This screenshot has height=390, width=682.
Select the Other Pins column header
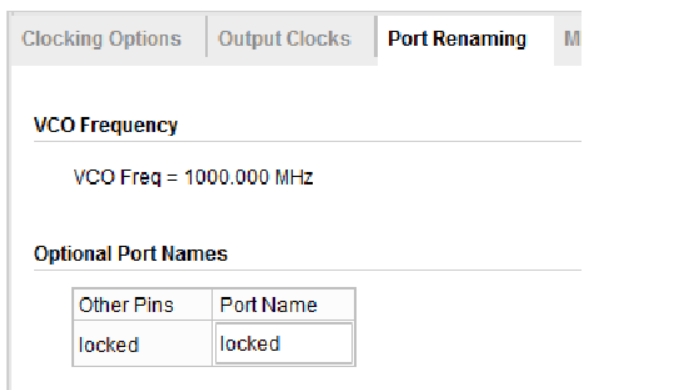tap(142, 305)
